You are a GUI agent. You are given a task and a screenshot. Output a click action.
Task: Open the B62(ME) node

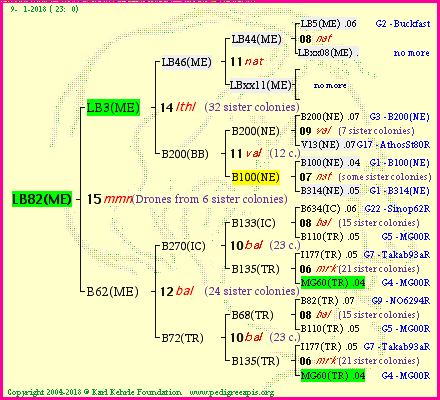tap(112, 292)
